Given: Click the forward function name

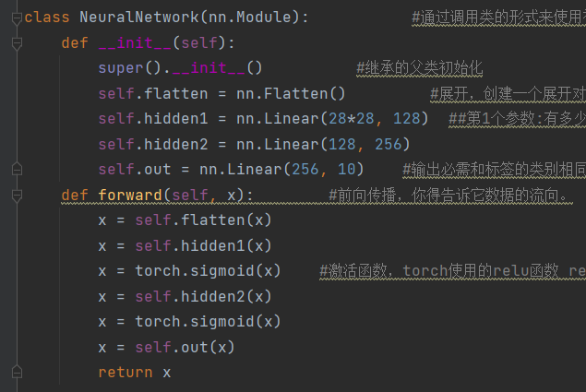Looking at the screenshot, I should click(130, 195).
